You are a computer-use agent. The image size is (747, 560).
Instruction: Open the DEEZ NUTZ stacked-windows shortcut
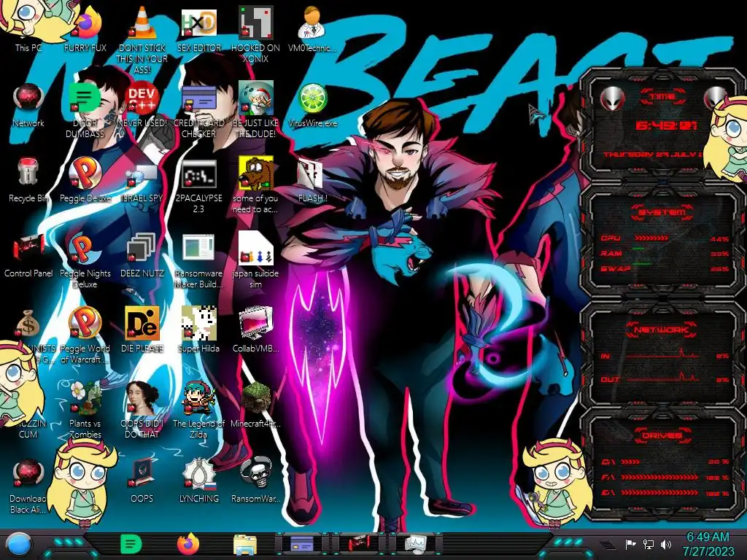142,249
